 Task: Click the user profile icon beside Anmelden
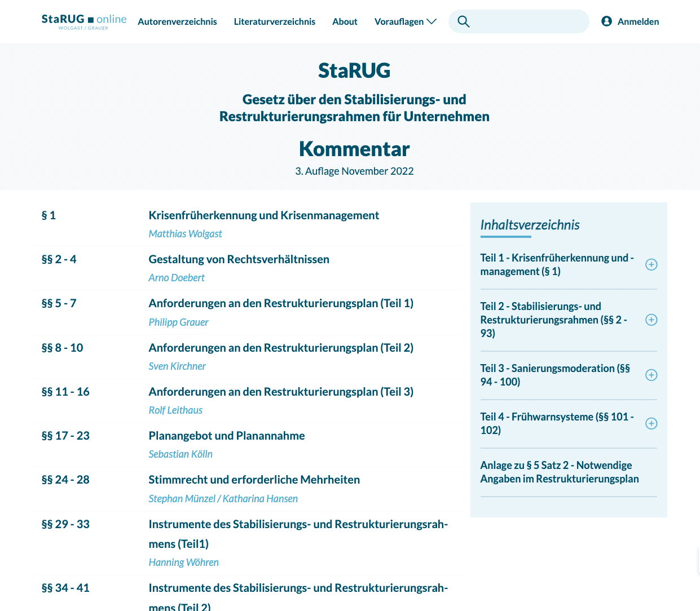(x=606, y=21)
